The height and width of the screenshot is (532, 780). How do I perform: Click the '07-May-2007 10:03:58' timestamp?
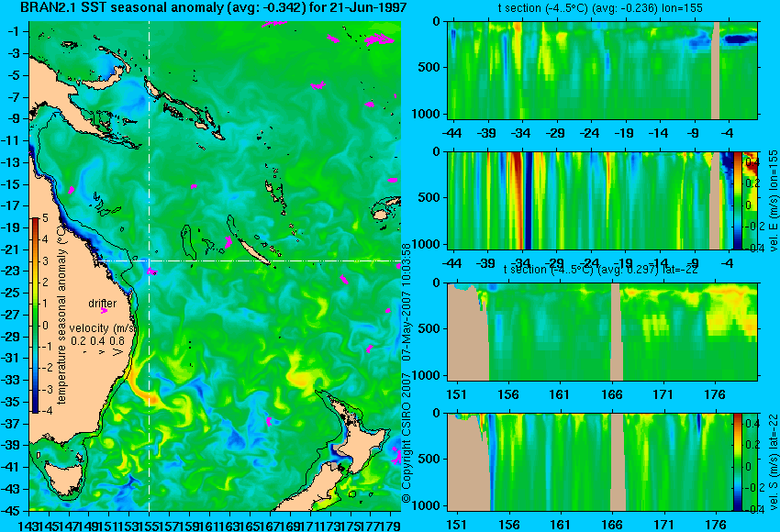pyautogui.click(x=407, y=302)
